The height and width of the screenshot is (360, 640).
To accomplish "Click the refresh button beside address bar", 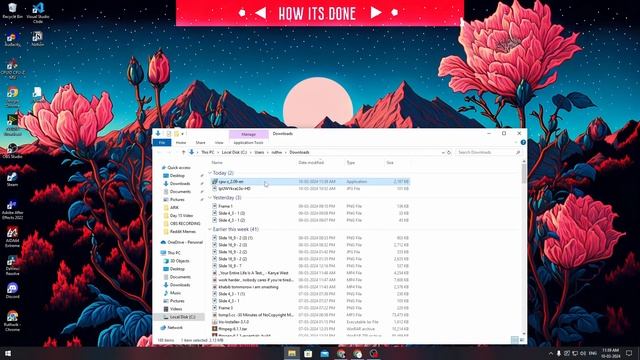I will (x=449, y=152).
